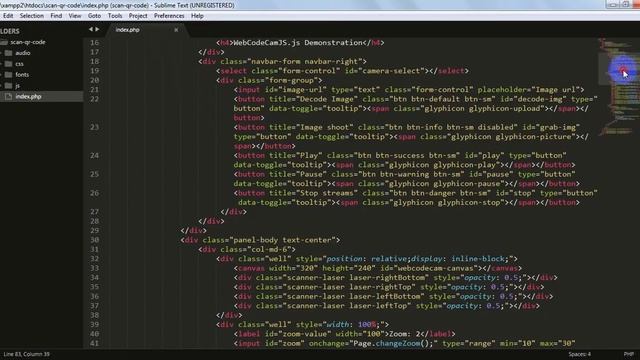Expand the fonts folder

tap(1, 75)
